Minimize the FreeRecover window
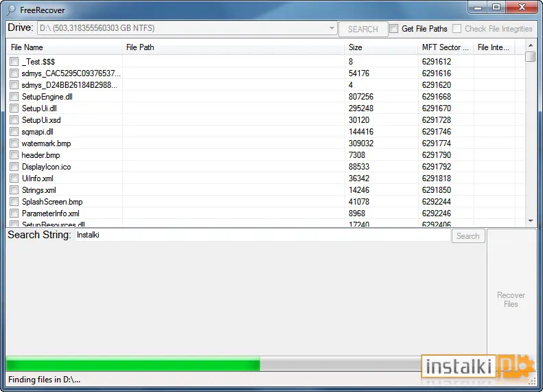Image resolution: width=543 pixels, height=392 pixels. click(x=478, y=8)
